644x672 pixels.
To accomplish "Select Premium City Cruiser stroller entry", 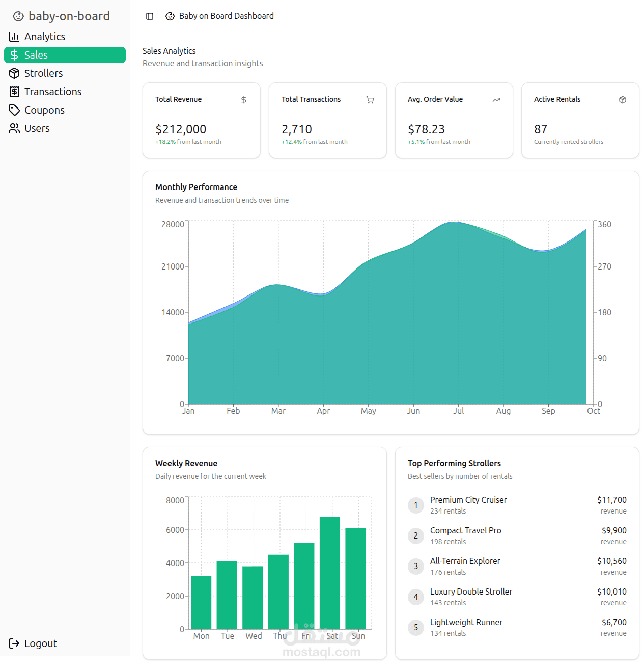I will pos(468,500).
